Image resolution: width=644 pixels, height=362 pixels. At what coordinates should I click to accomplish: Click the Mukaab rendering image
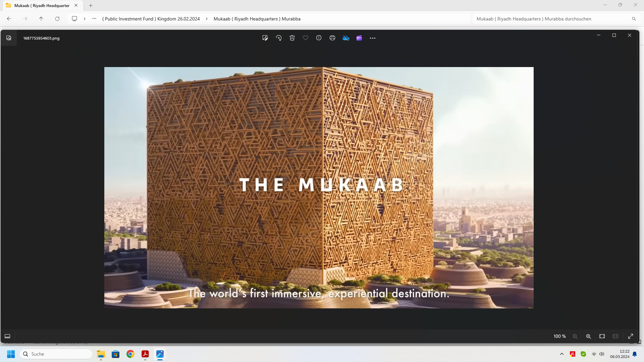[x=319, y=188]
